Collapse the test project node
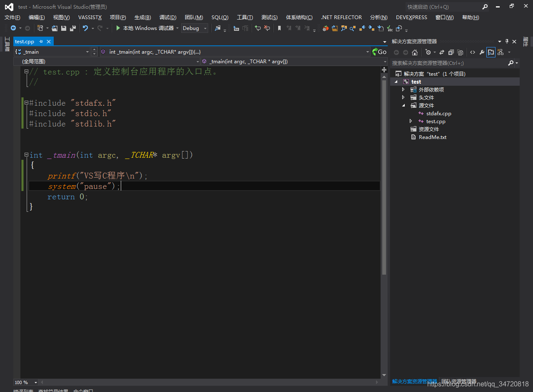 [x=396, y=82]
